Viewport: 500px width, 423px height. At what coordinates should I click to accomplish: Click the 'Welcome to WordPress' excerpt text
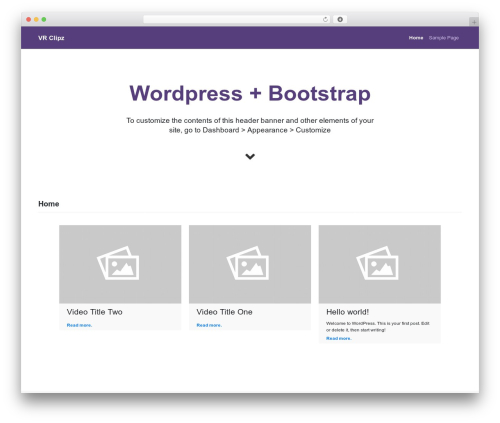tap(378, 327)
